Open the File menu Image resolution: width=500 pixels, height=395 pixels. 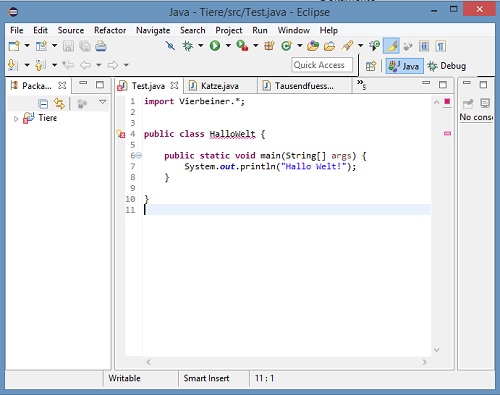pyautogui.click(x=17, y=30)
